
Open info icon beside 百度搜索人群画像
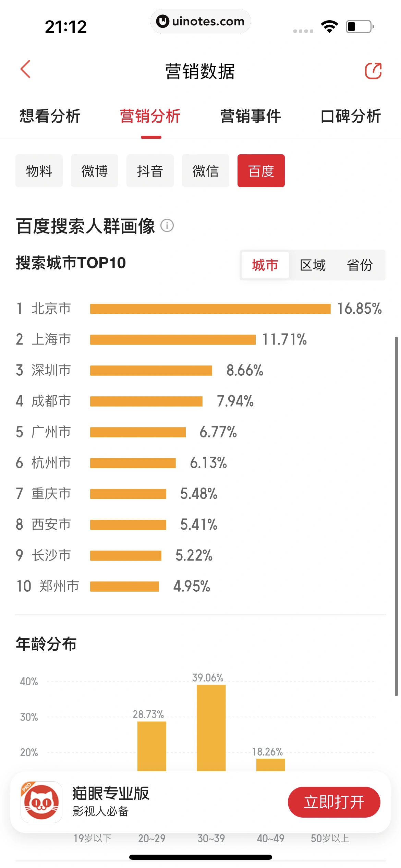coord(167,226)
